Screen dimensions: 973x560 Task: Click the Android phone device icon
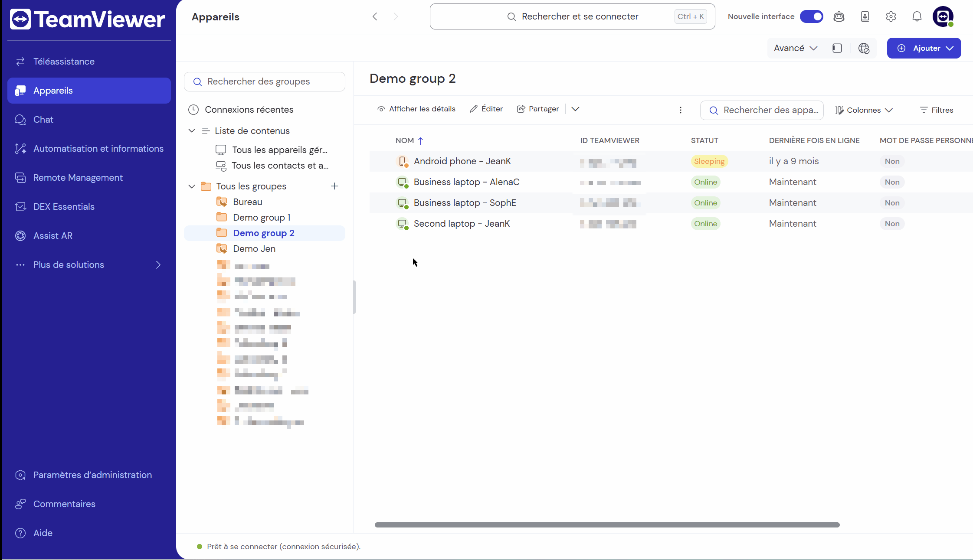[403, 161]
